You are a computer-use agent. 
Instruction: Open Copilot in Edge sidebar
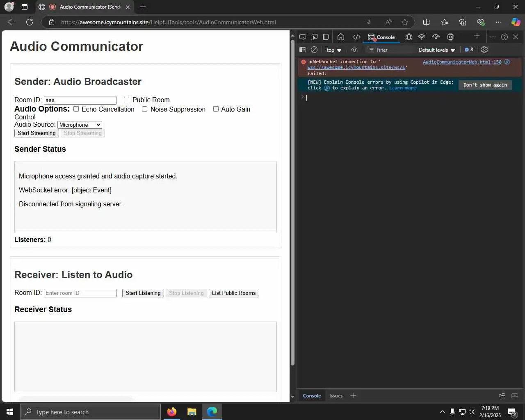tap(516, 22)
